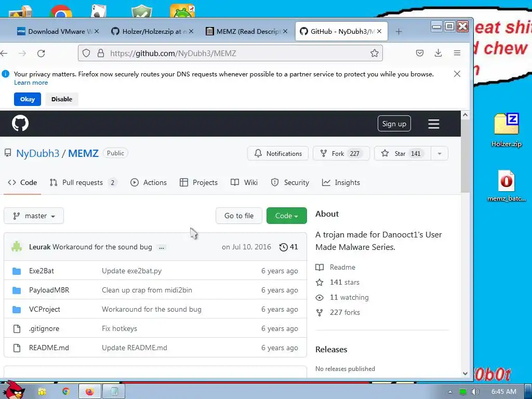Close the Download VMware browser tab
This screenshot has width=532, height=399.
[x=97, y=31]
